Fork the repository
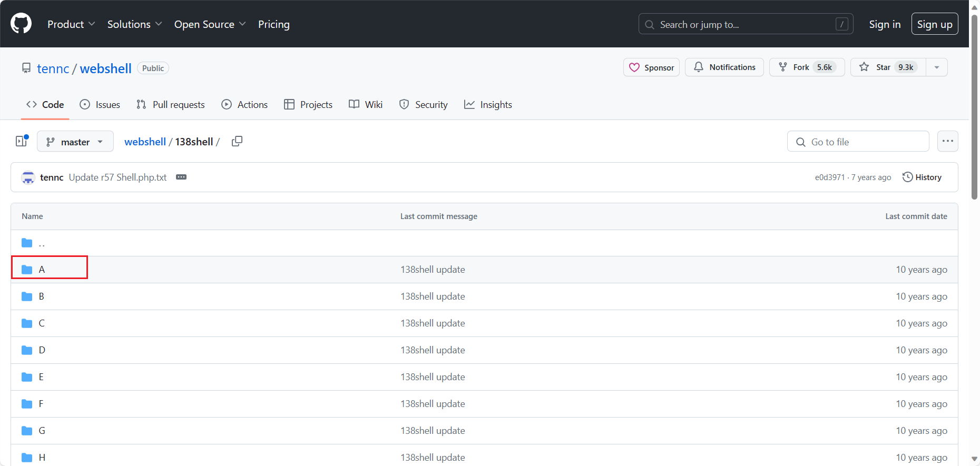Image resolution: width=980 pixels, height=466 pixels. pyautogui.click(x=807, y=67)
